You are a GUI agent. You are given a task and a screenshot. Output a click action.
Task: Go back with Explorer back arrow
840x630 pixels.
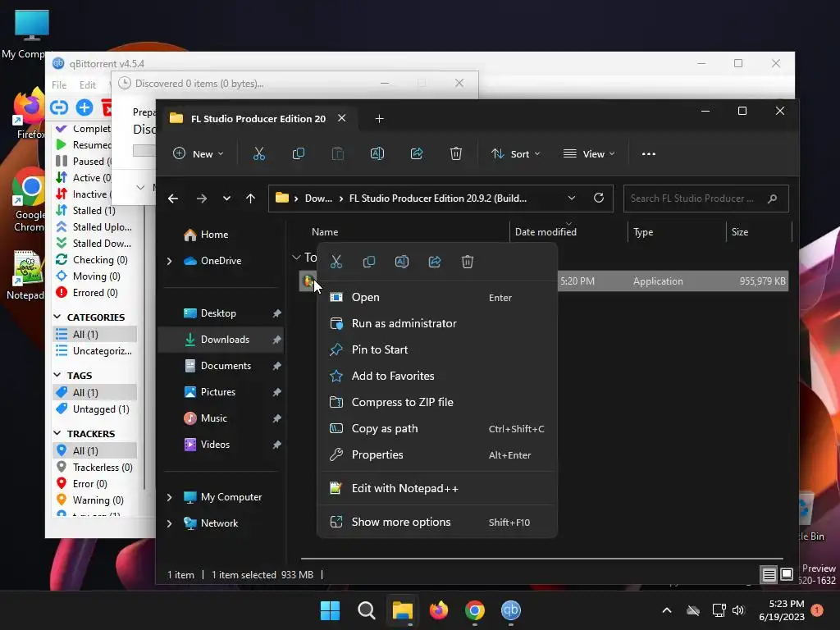tap(173, 199)
